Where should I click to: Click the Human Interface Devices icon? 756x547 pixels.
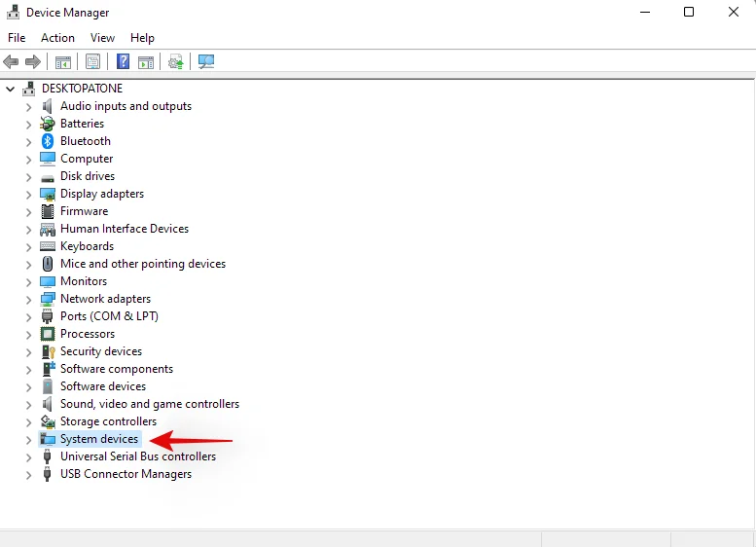tap(48, 229)
